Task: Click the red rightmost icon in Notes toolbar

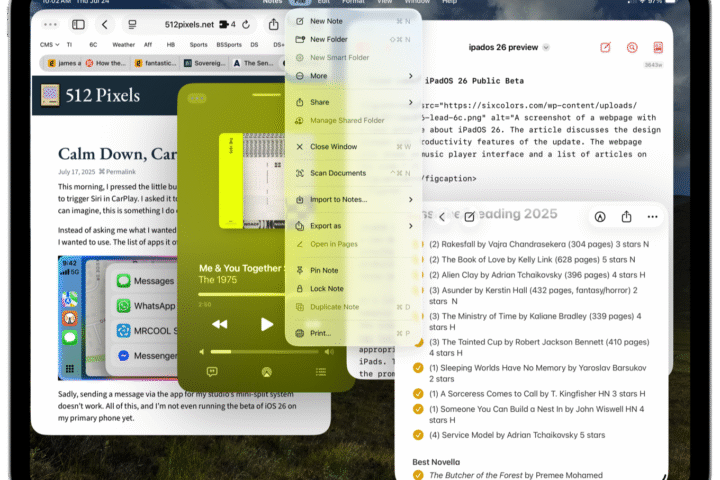Action: 658,47
